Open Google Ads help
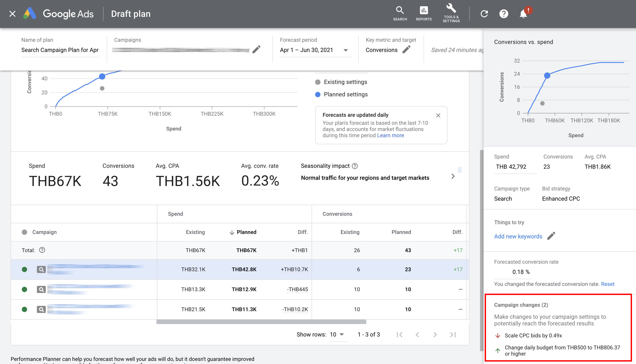The width and height of the screenshot is (636, 364). tap(504, 14)
